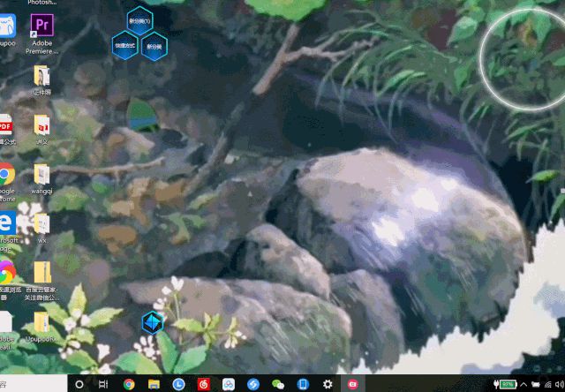
Task: Open Settings gear on taskbar
Action: click(x=328, y=384)
